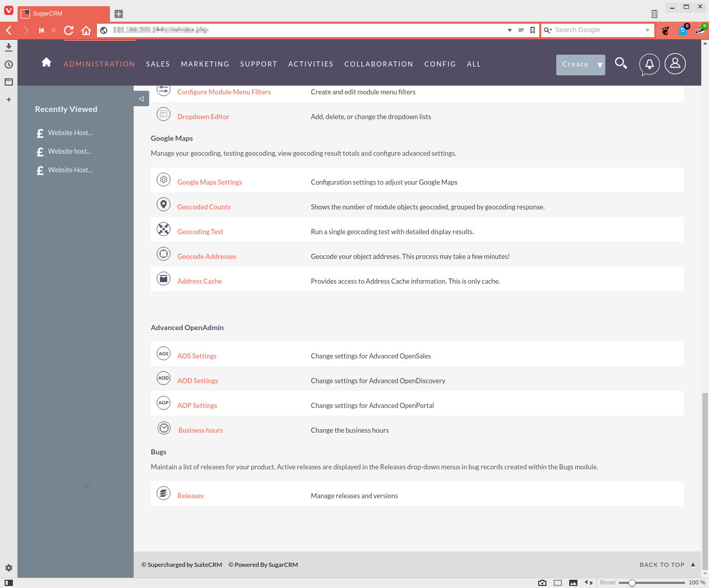The image size is (709, 588).
Task: Show notifications via bell icon
Action: (649, 64)
